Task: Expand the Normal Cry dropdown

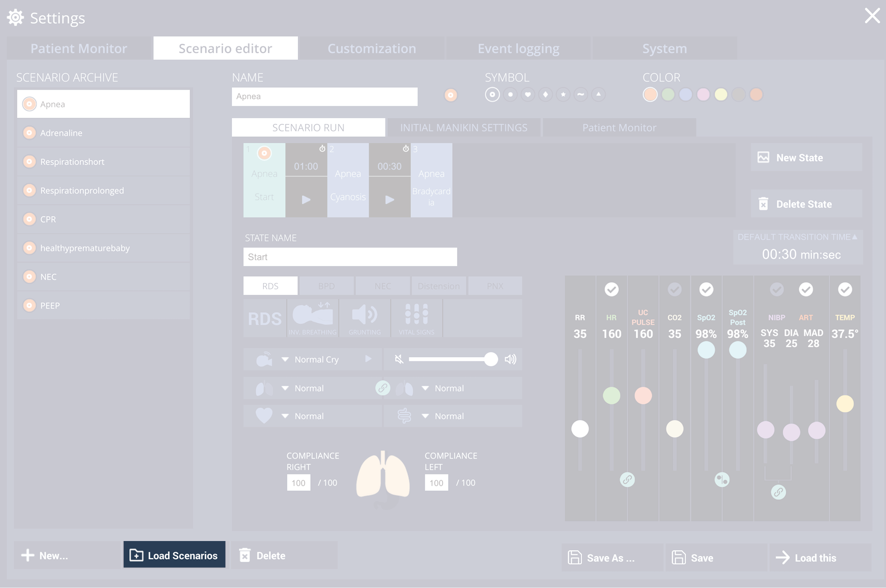Action: pyautogui.click(x=285, y=359)
